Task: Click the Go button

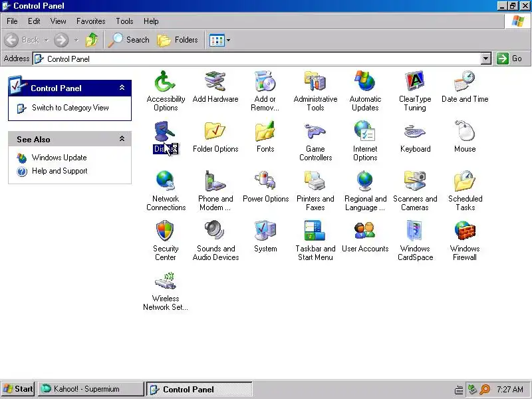Action: coord(509,59)
